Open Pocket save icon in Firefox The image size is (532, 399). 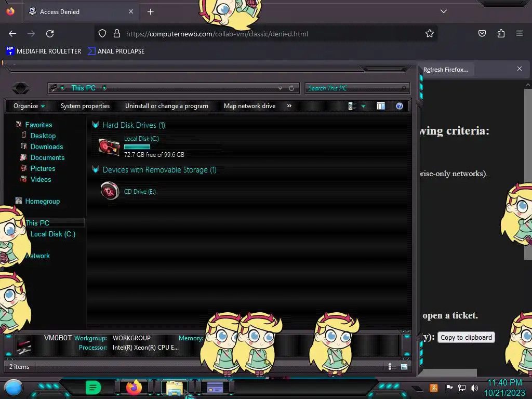click(x=482, y=34)
